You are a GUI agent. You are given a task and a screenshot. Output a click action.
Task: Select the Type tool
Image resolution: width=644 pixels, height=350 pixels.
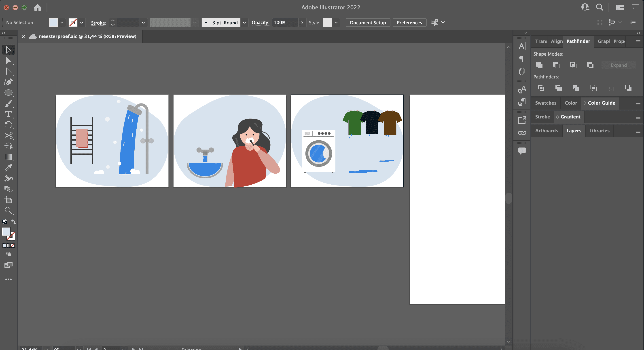8,114
